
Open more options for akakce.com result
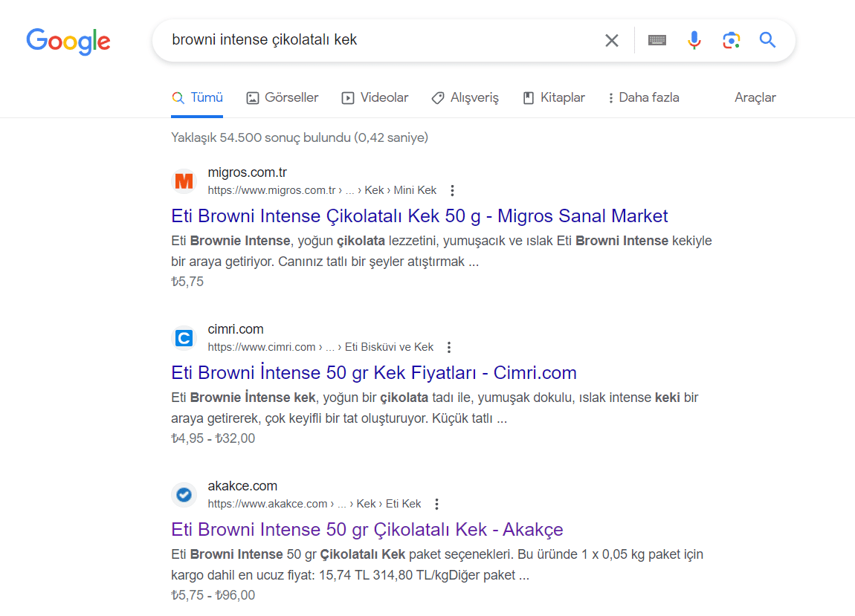click(x=436, y=504)
